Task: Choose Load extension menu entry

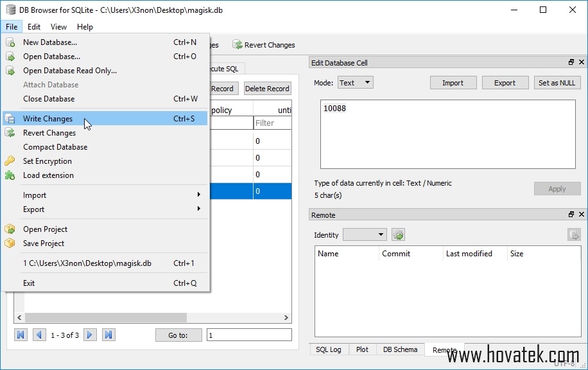Action: pos(105,175)
